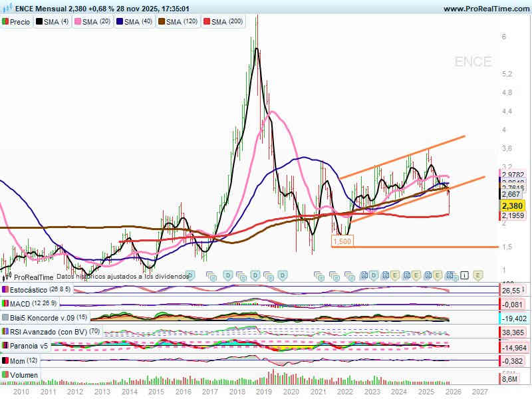Screen dimensions: 532x399
Task: Click the Precio price series label
Action: [x=20, y=22]
